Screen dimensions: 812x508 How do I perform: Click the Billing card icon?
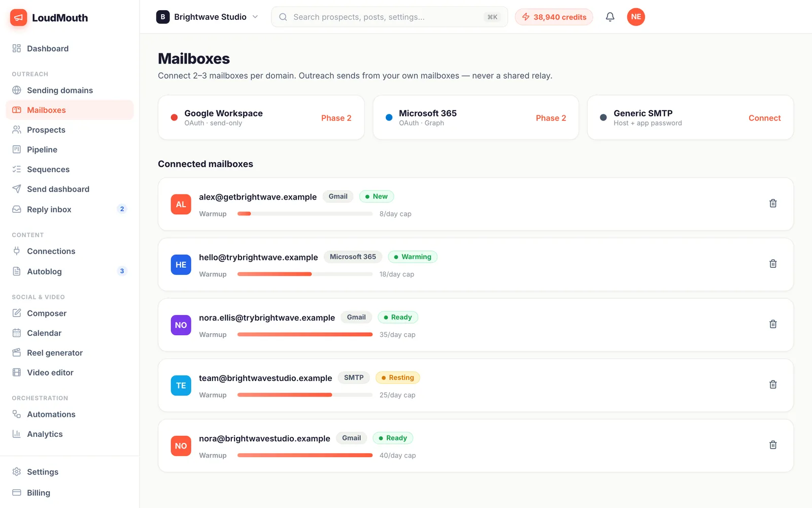tap(17, 493)
